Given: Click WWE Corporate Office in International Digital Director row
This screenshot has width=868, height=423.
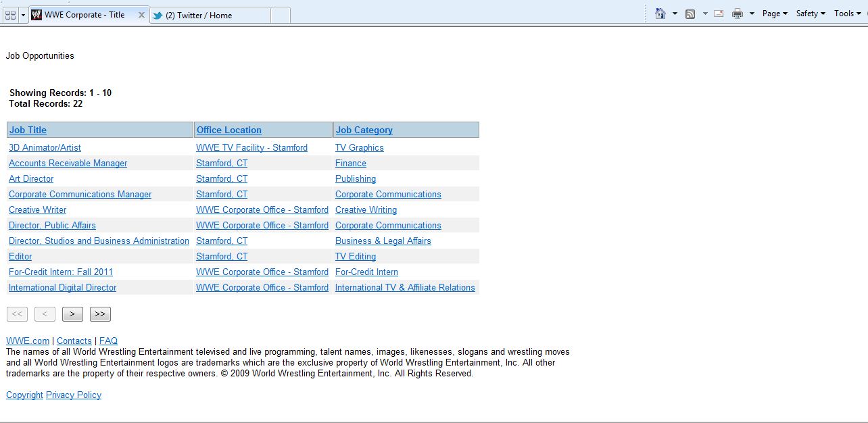Looking at the screenshot, I should 262,288.
